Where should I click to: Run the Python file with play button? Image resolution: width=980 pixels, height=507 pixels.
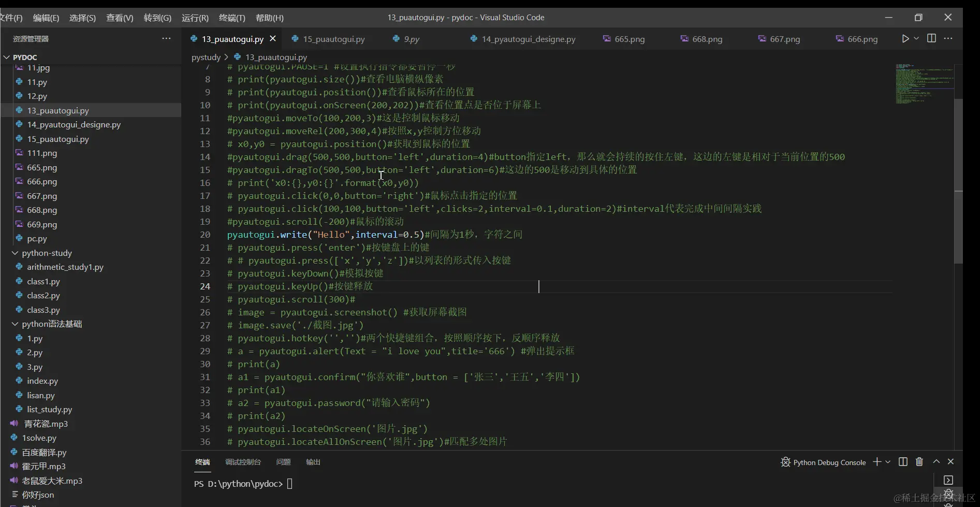click(905, 39)
